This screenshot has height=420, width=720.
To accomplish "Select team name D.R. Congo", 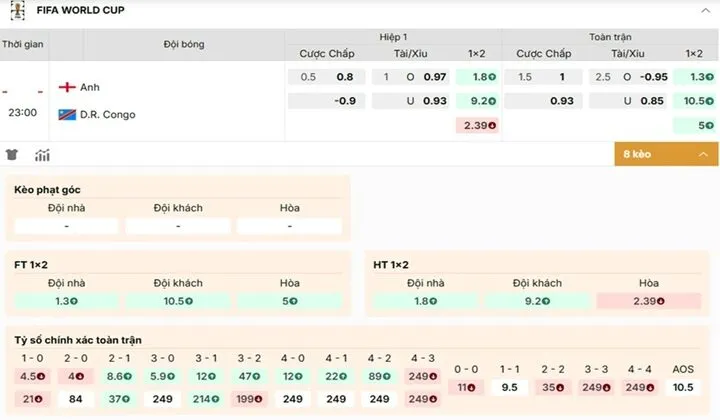I will tap(108, 115).
